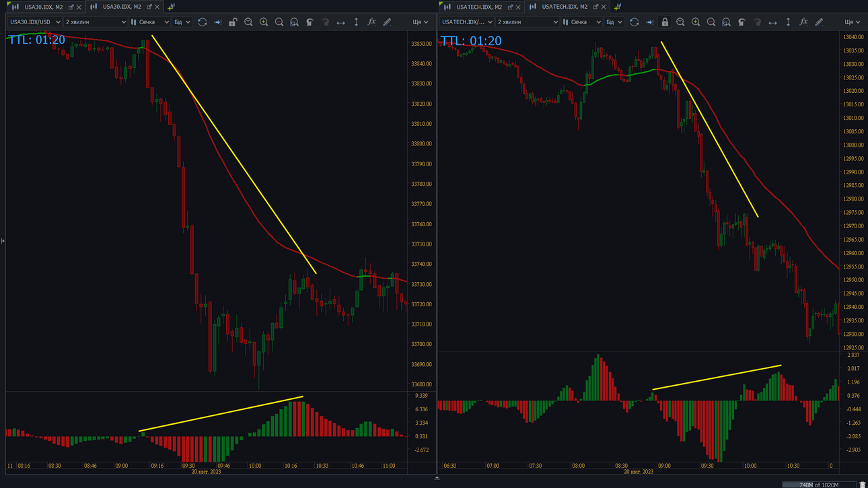This screenshot has height=488, width=868.
Task: Click the undo arrow in USATECH chart toolbar
Action: coord(742,22)
